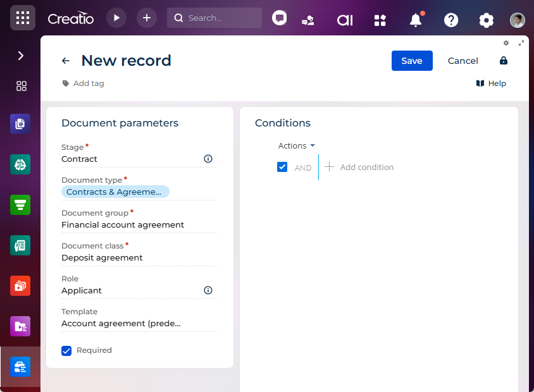The image size is (534, 392).
Task: Expand the left sidebar navigation
Action: 21,56
